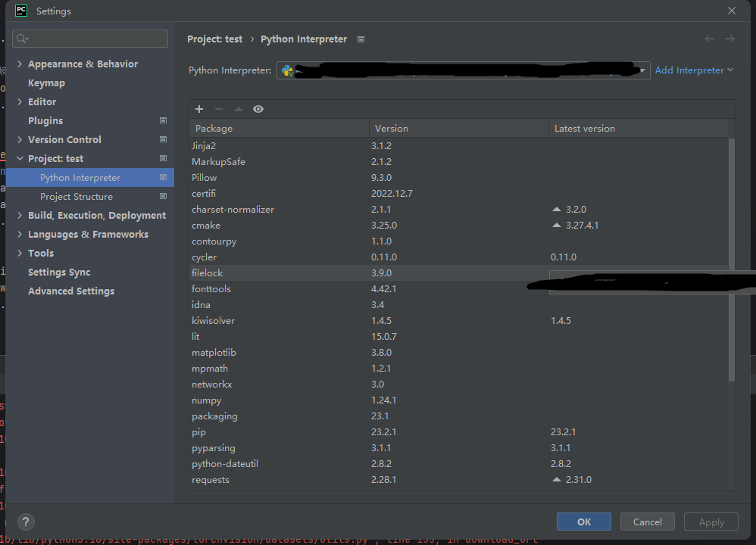Expand Appearance & Behavior section

click(x=20, y=64)
